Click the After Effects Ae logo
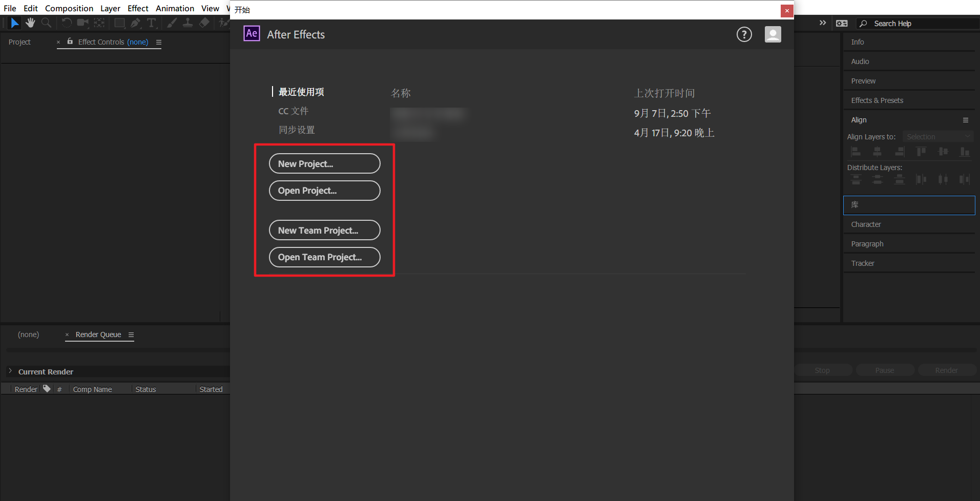The width and height of the screenshot is (980, 501). pos(252,34)
